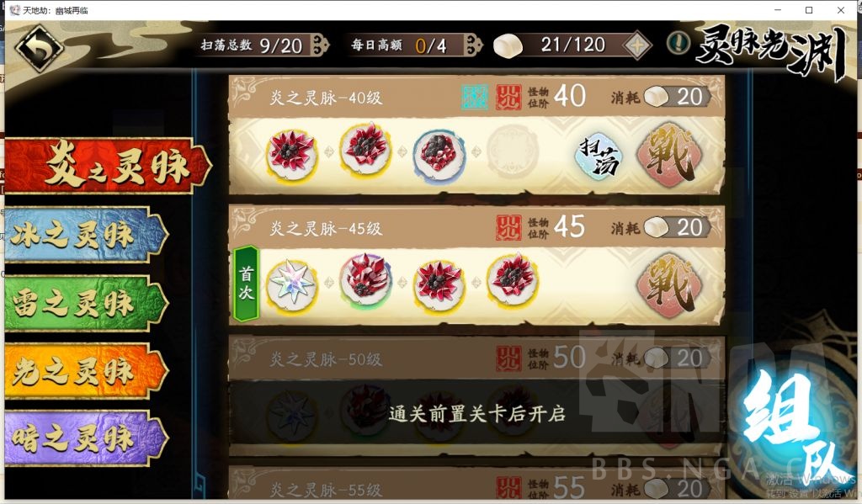
Task: Switch to the 冰之灵脉 tab
Action: (x=86, y=235)
